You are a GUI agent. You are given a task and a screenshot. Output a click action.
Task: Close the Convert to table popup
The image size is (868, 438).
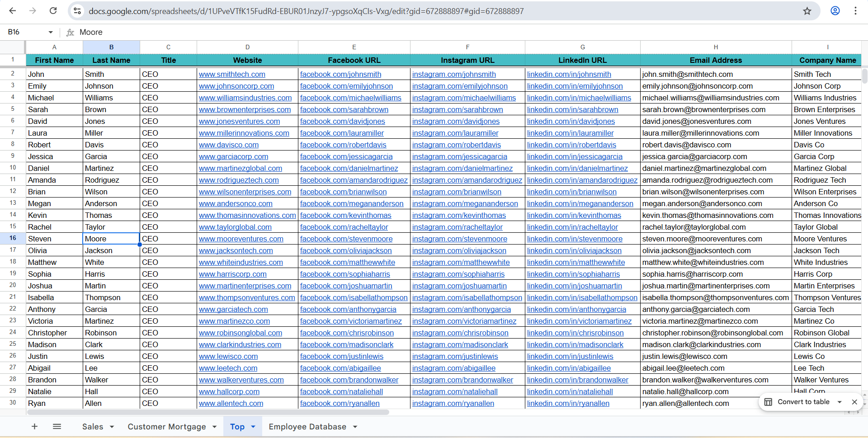pyautogui.click(x=854, y=402)
